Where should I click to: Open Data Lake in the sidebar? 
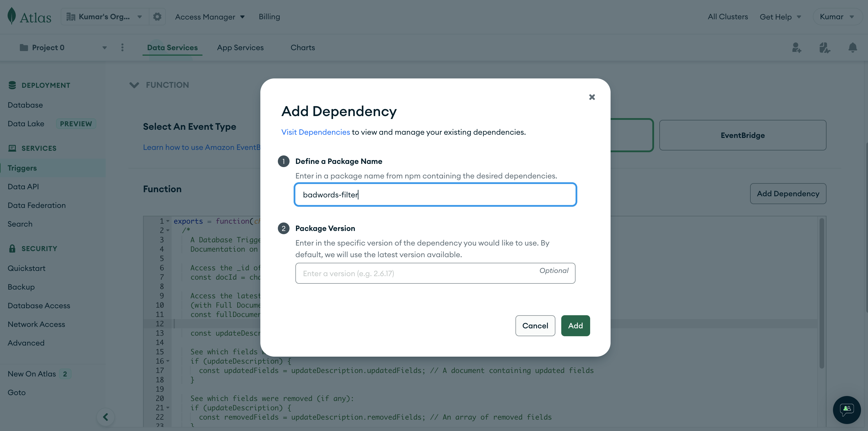coord(26,124)
